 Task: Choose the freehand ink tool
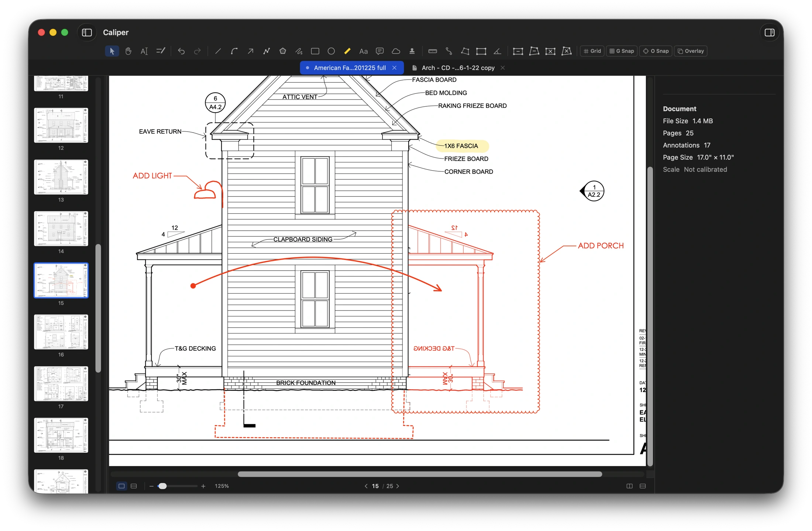(x=299, y=51)
